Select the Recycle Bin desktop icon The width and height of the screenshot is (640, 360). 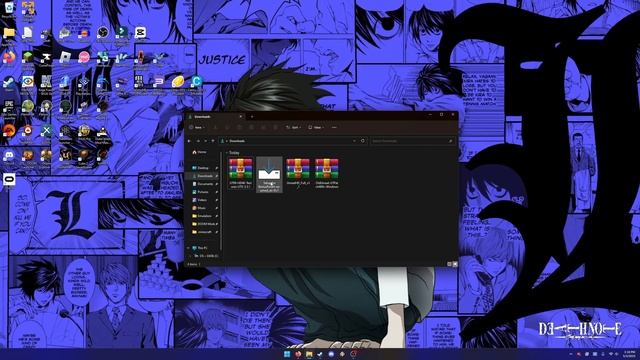[9, 10]
